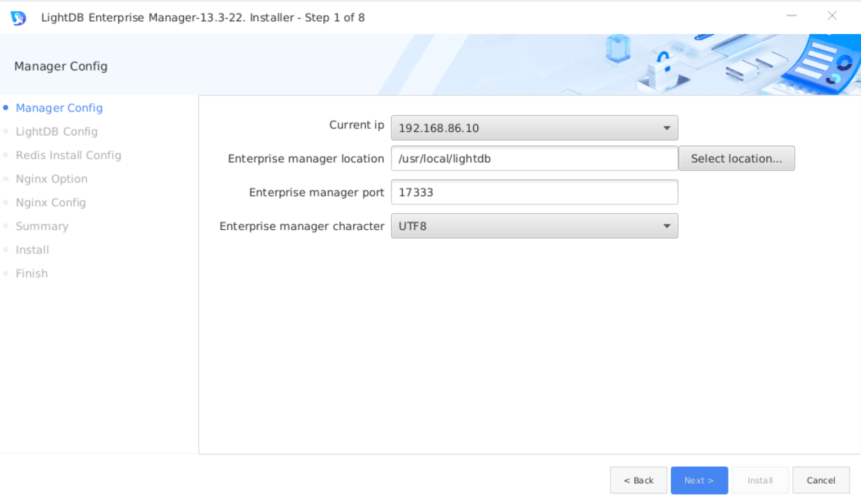
Task: Open the Current ip dropdown
Action: click(x=534, y=128)
